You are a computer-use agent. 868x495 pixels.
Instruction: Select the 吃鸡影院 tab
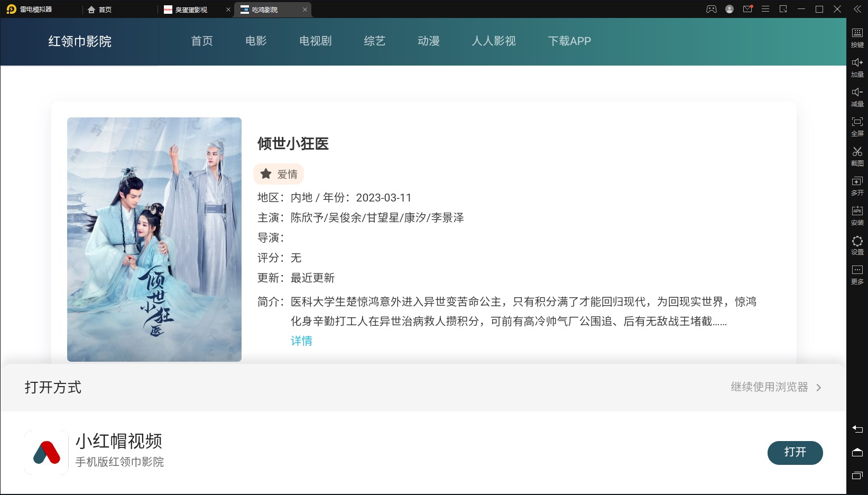click(265, 10)
